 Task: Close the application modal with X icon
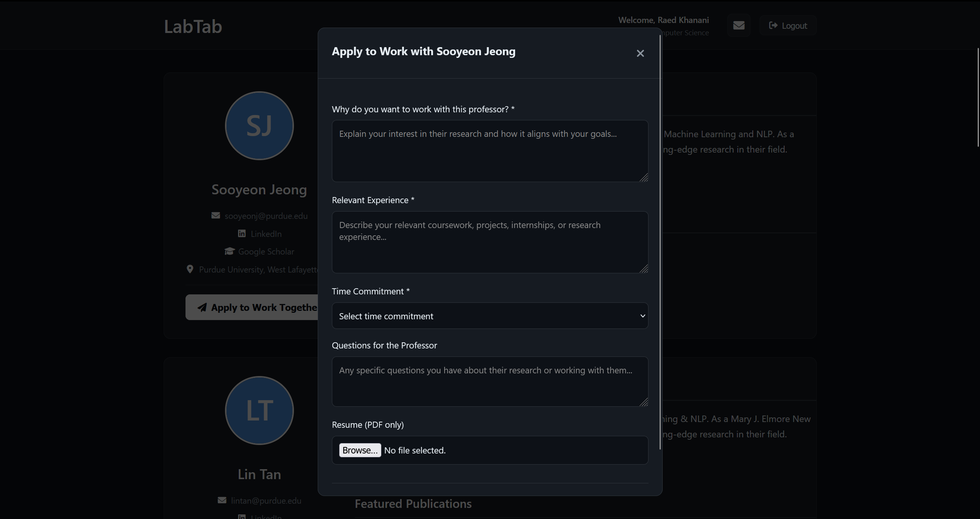[640, 53]
